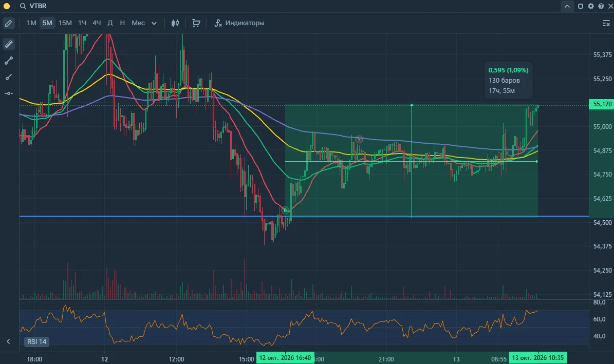Click the 21:00 time axis label
Image resolution: width=614 pixels, height=364 pixels.
386,359
